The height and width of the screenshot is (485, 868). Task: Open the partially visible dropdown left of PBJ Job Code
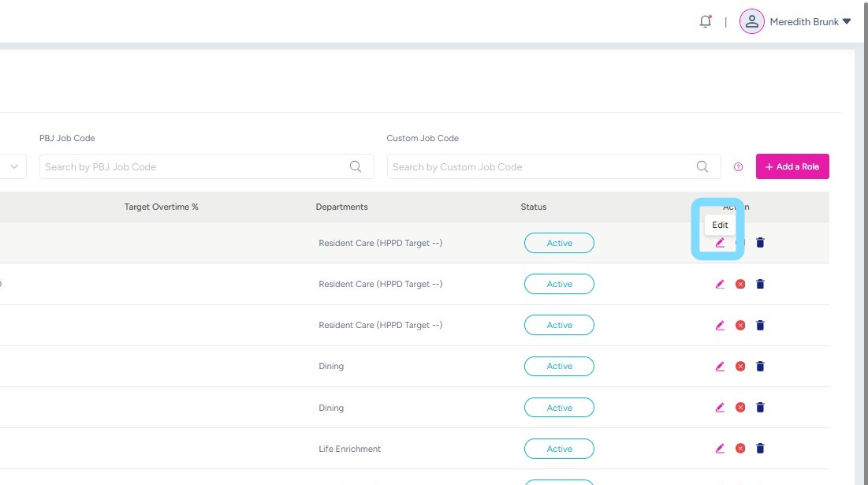pos(13,166)
